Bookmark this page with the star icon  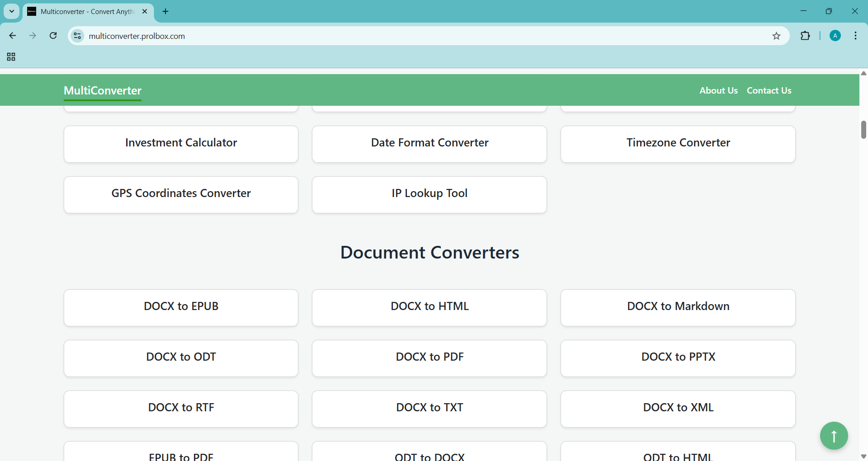pyautogui.click(x=776, y=36)
